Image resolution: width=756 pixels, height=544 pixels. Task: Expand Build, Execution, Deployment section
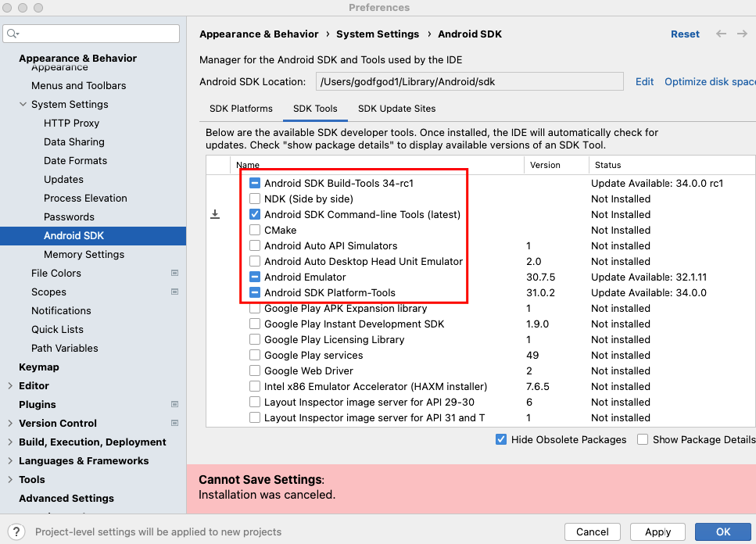(10, 442)
